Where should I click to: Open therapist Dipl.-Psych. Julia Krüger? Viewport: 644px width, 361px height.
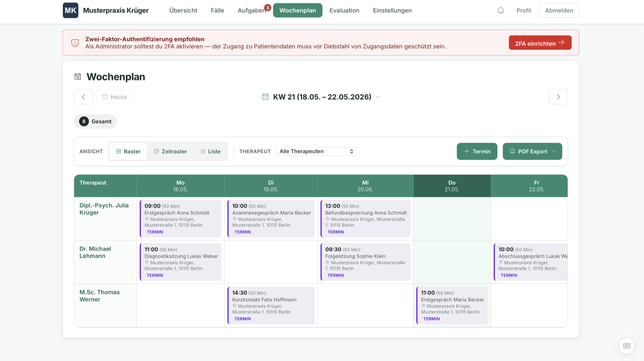[104, 209]
